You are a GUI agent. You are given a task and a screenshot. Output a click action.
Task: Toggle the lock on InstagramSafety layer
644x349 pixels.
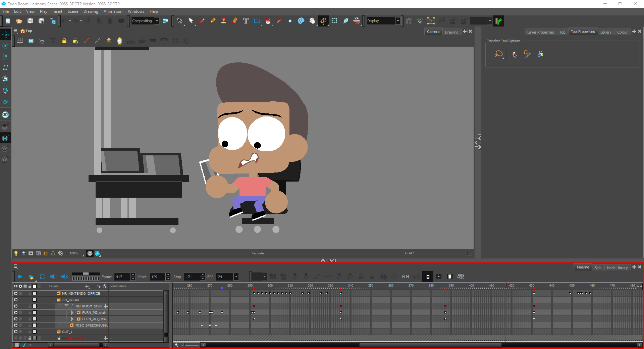[30, 338]
